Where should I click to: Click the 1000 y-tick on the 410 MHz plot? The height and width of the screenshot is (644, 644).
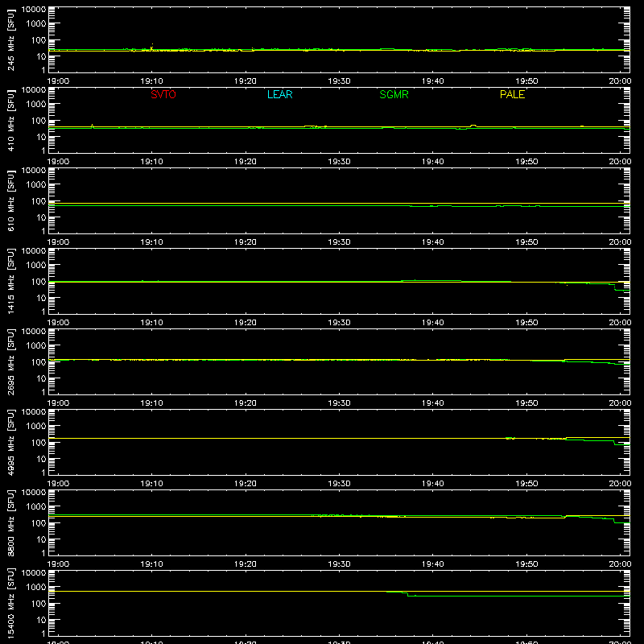click(36, 105)
